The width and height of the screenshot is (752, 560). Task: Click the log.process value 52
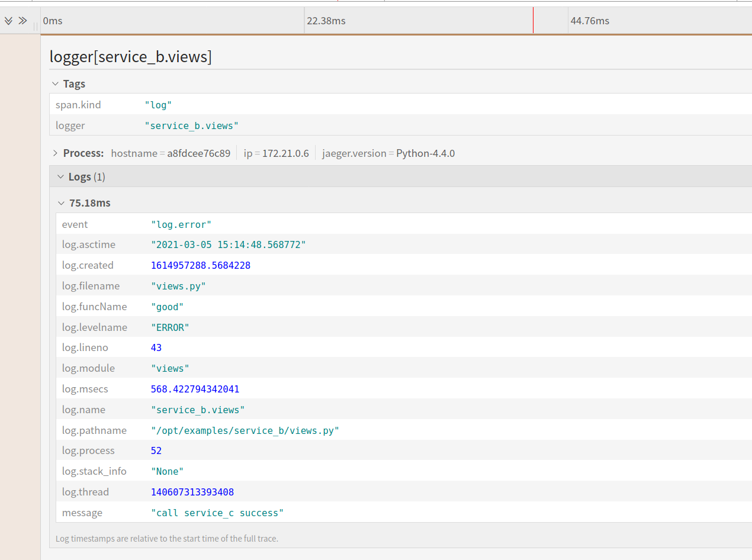[x=156, y=450]
